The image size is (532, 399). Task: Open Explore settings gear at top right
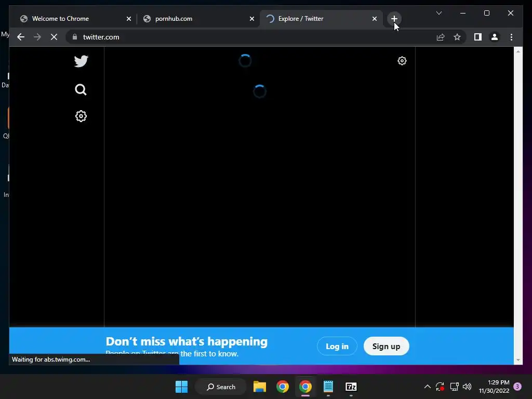coord(402,61)
